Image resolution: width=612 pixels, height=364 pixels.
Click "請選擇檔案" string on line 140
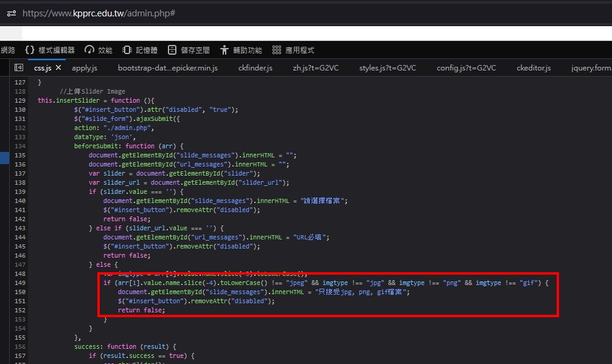(x=322, y=201)
